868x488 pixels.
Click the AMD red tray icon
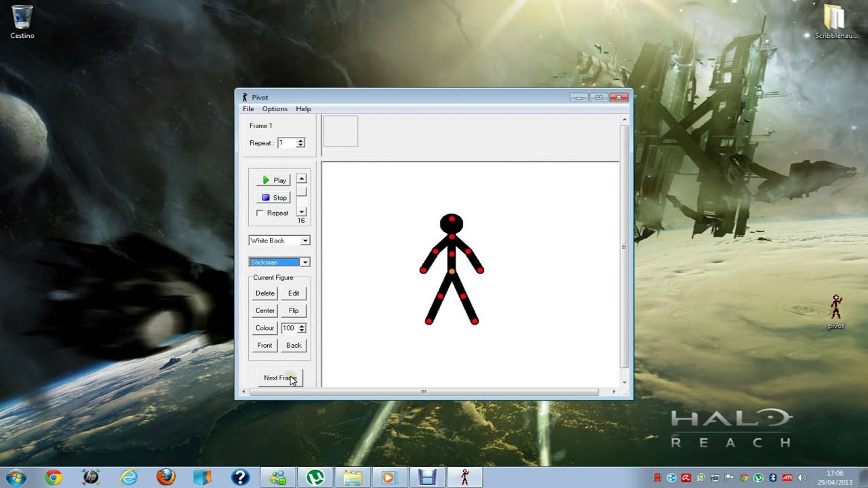tap(787, 478)
